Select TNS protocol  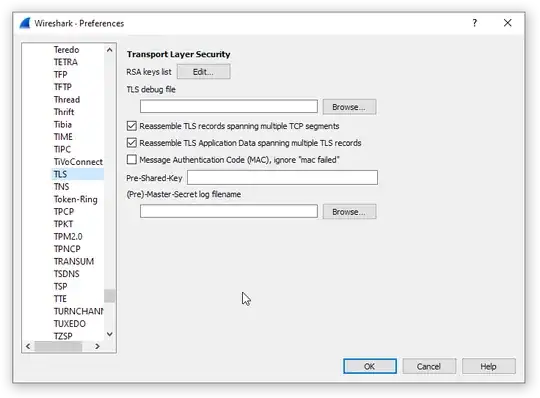pyautogui.click(x=61, y=187)
